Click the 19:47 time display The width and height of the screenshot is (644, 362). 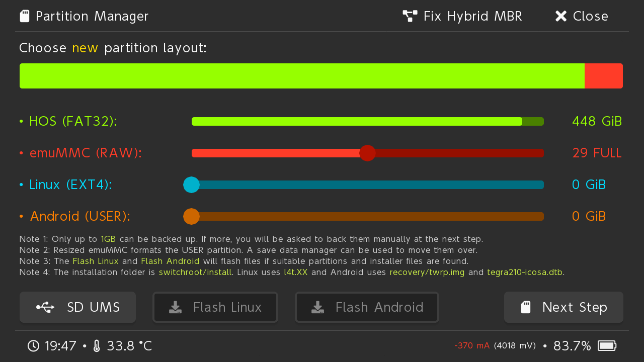[x=60, y=346]
